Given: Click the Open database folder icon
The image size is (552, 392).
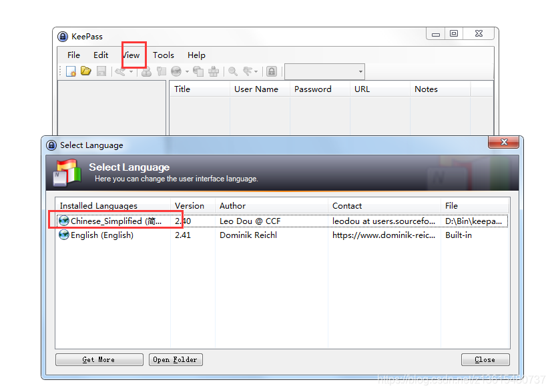Looking at the screenshot, I should 86,71.
